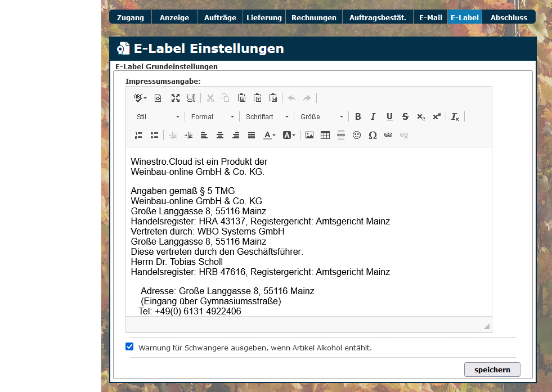Expand the Schriftart font dropdown
This screenshot has height=392, width=552.
(x=267, y=116)
